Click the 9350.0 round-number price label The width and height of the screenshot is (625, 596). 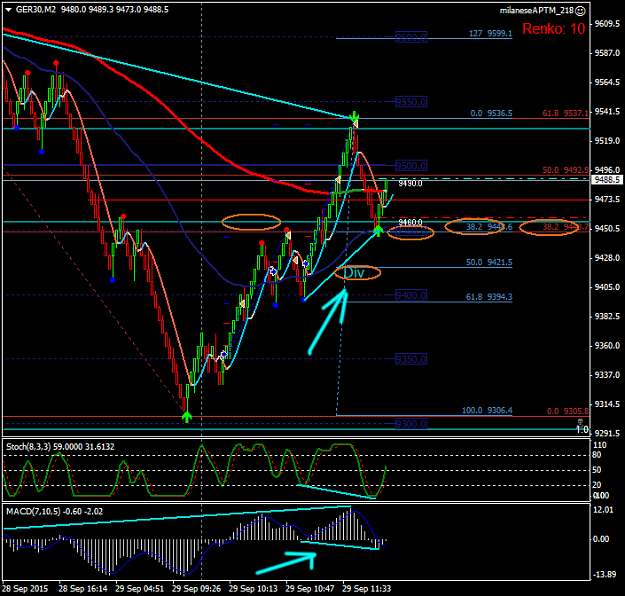pyautogui.click(x=411, y=359)
